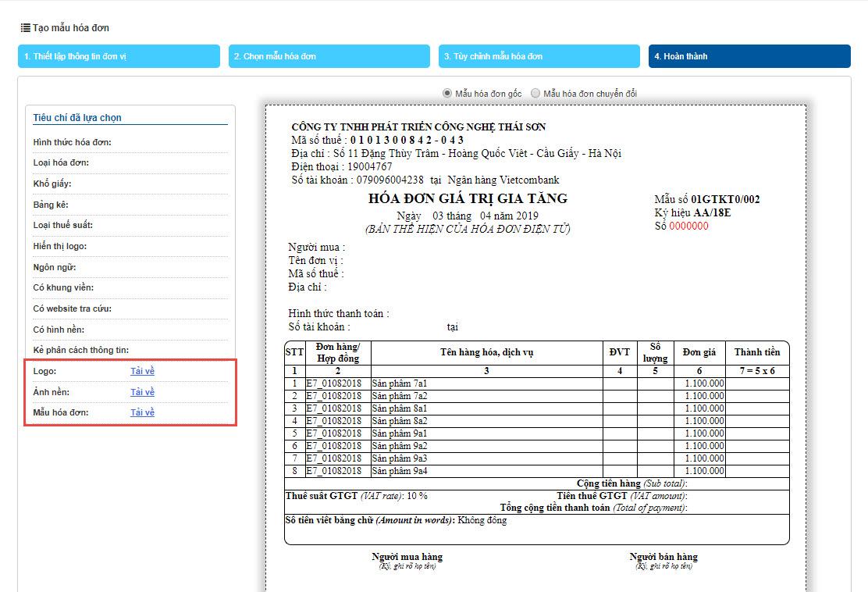This screenshot has height=592, width=868.
Task: Click the Hình thức hóa đơn criterion row
Action: pos(73,142)
